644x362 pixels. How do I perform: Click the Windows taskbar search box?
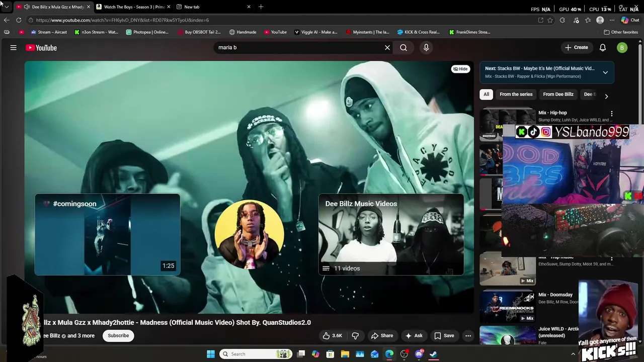click(257, 354)
